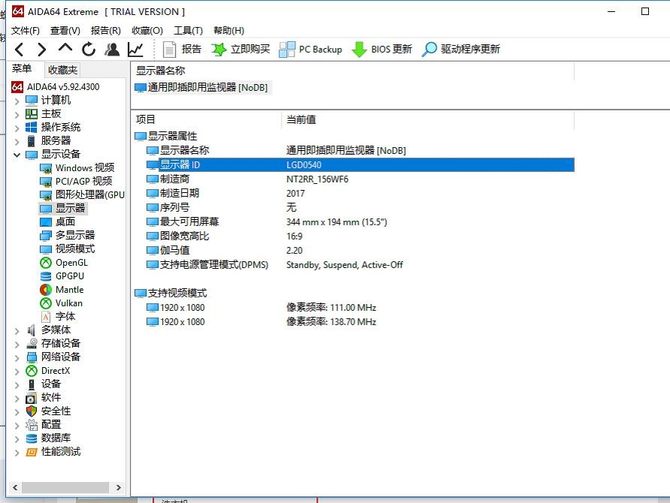Go up one level with the up arrow icon
The image size is (670, 503).
(x=65, y=48)
